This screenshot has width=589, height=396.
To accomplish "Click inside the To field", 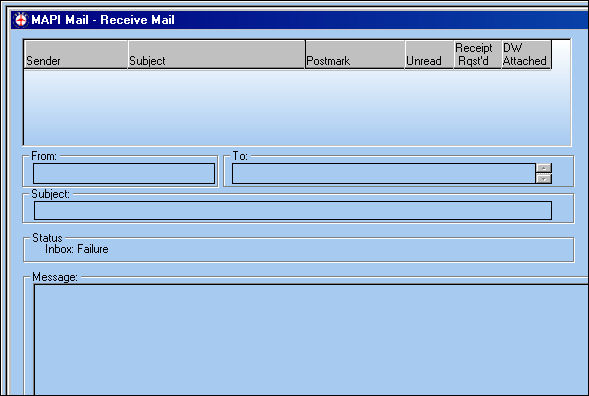I will pos(384,174).
